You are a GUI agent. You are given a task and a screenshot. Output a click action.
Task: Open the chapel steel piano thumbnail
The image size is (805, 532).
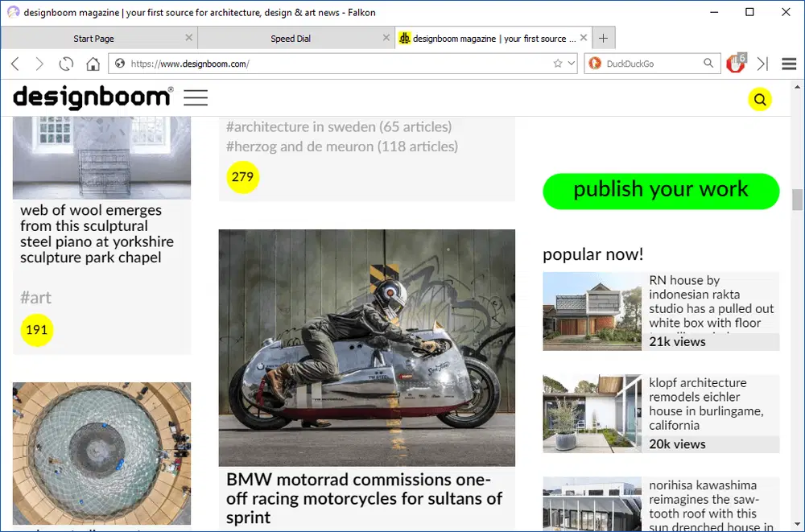101,158
